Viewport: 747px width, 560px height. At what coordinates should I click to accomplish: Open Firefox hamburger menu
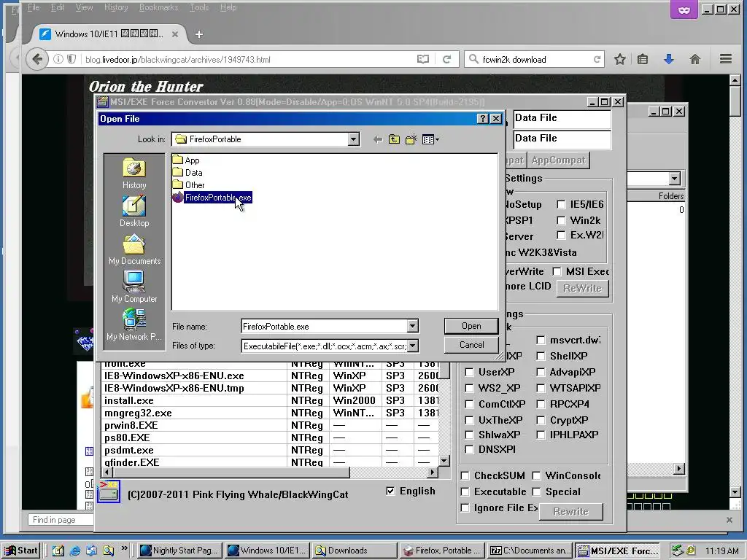(726, 59)
